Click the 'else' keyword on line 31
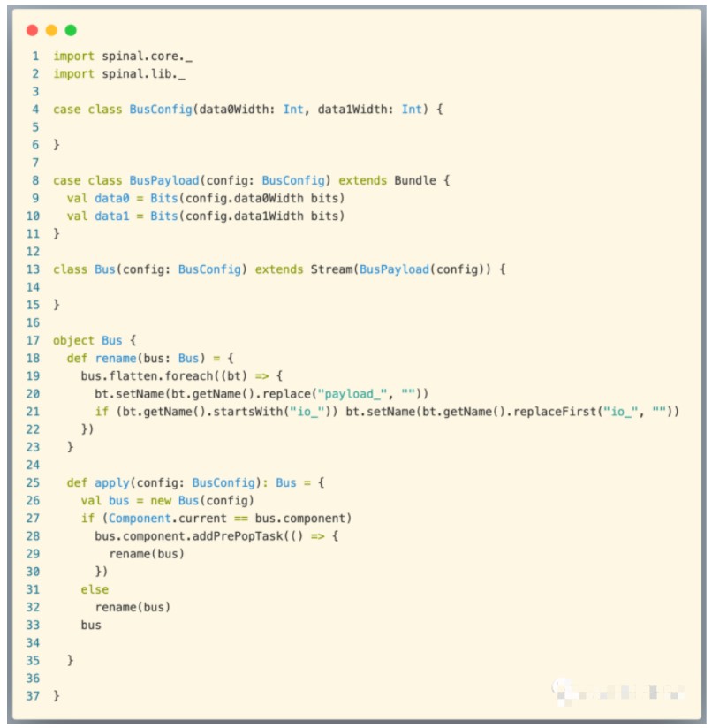 95,589
